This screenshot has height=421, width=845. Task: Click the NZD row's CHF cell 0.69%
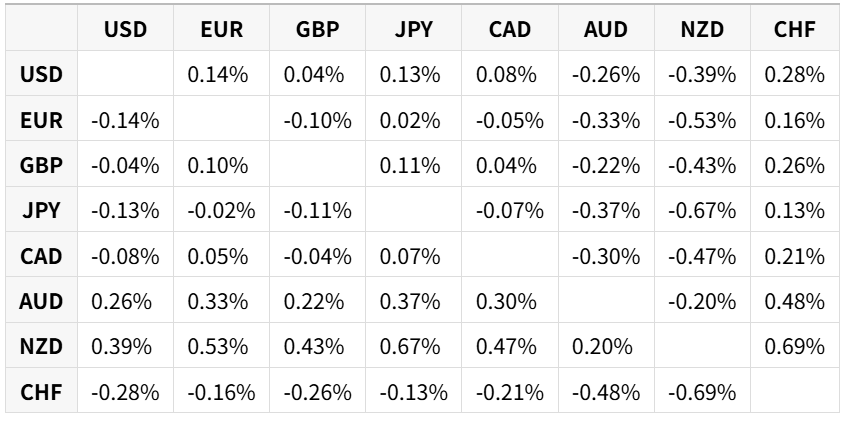pyautogui.click(x=794, y=346)
